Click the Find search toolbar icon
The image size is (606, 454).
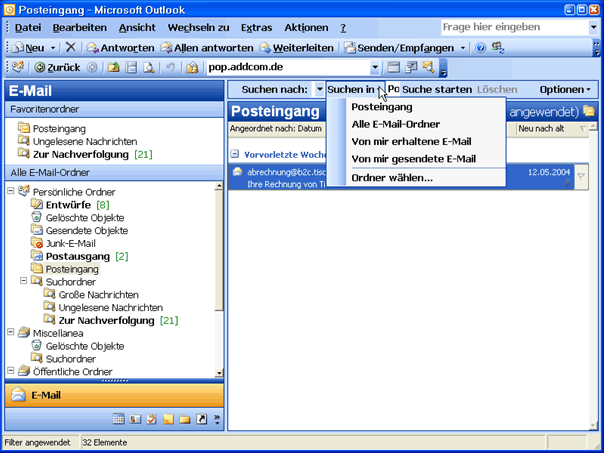pos(428,67)
